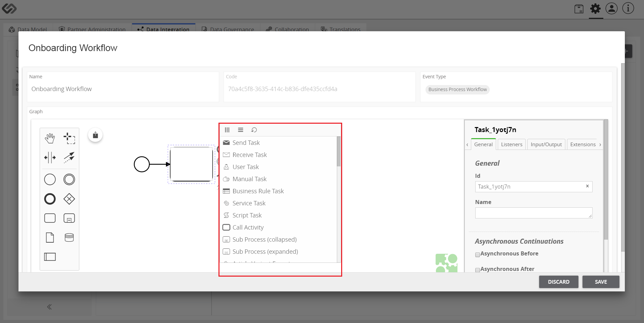Clear the Id field with x
This screenshot has height=323, width=644.
587,186
